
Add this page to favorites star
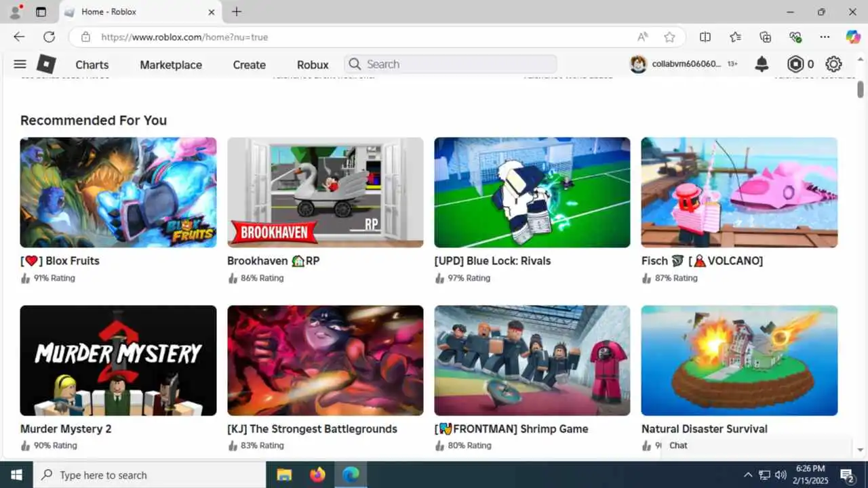click(669, 37)
